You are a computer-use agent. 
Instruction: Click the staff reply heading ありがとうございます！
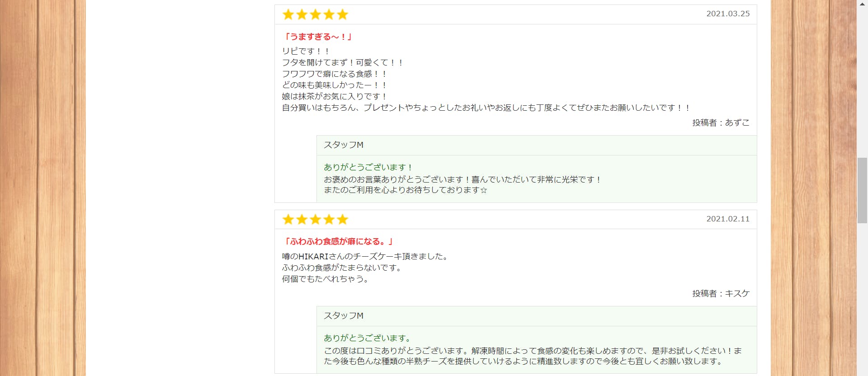tap(368, 167)
